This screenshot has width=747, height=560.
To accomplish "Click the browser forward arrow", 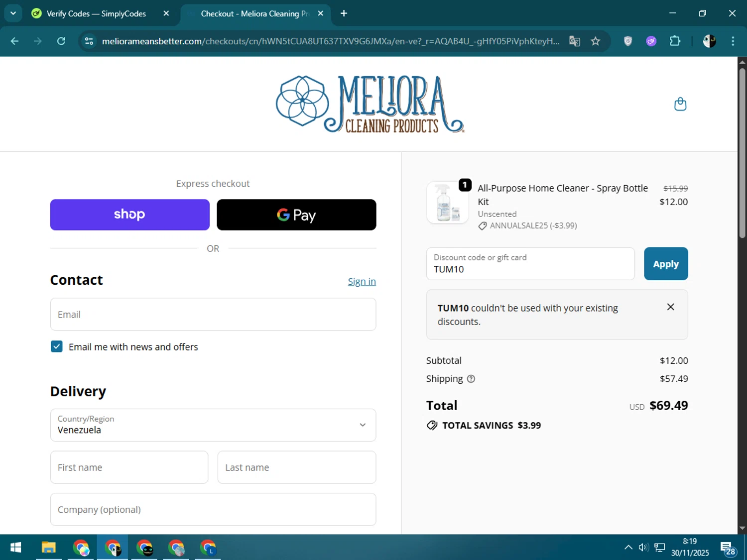I will coord(38,41).
